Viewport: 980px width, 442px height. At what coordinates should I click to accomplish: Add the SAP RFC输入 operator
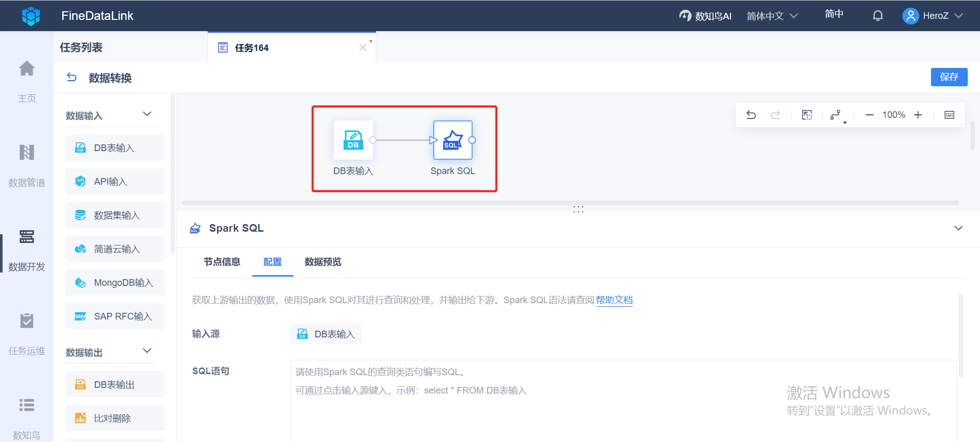coord(115,316)
